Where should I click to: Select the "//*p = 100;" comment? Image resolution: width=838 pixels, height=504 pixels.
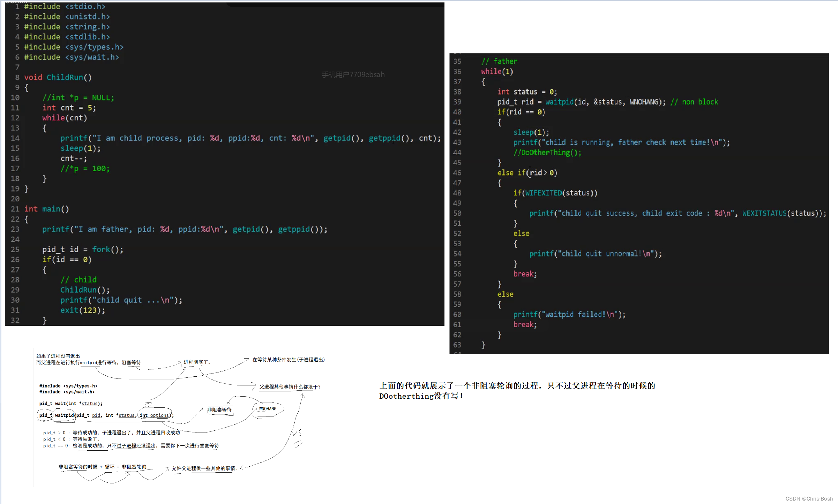tap(85, 168)
